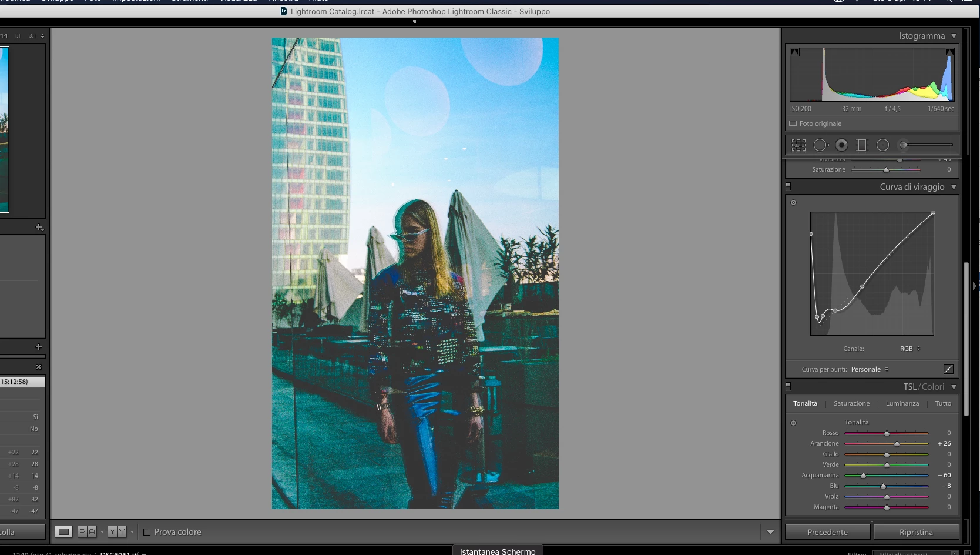Select the Adjustment Brush tool

(926, 145)
